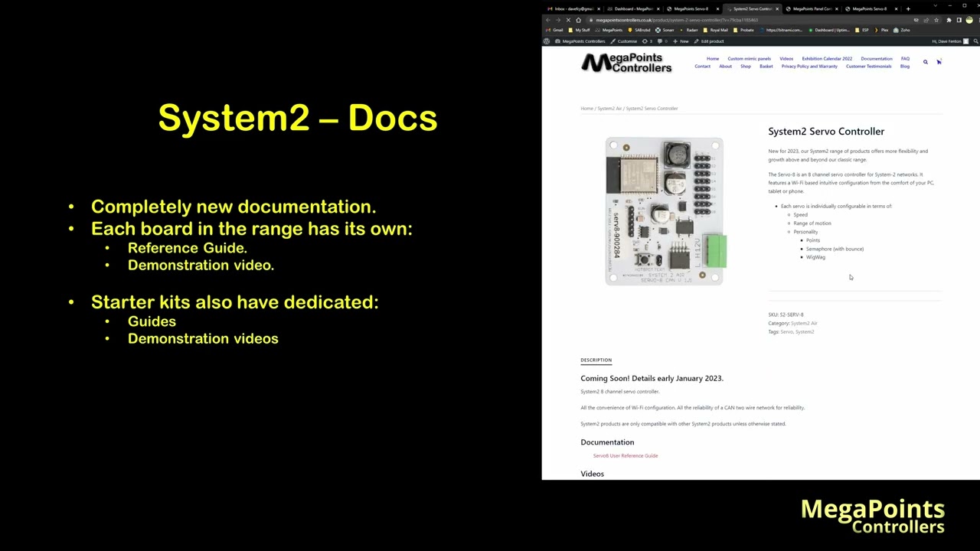The height and width of the screenshot is (551, 980).
Task: Click Customise in WordPress admin bar
Action: pyautogui.click(x=623, y=41)
